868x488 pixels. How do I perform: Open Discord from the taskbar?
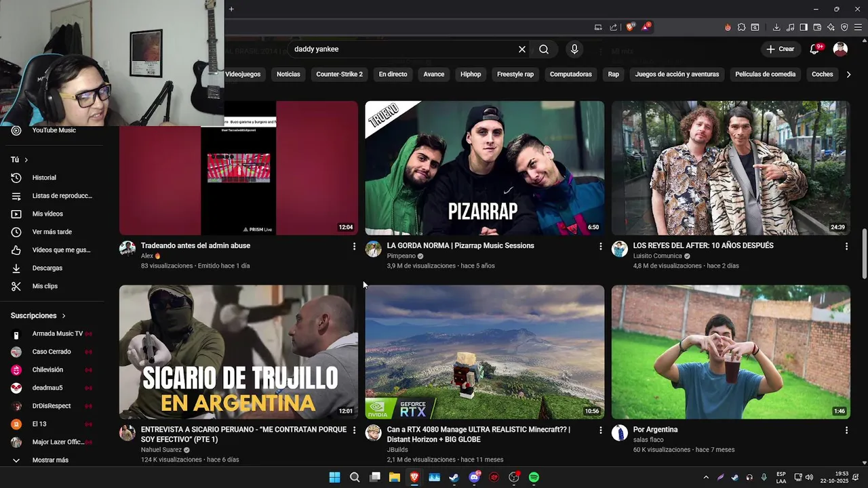pyautogui.click(x=474, y=477)
